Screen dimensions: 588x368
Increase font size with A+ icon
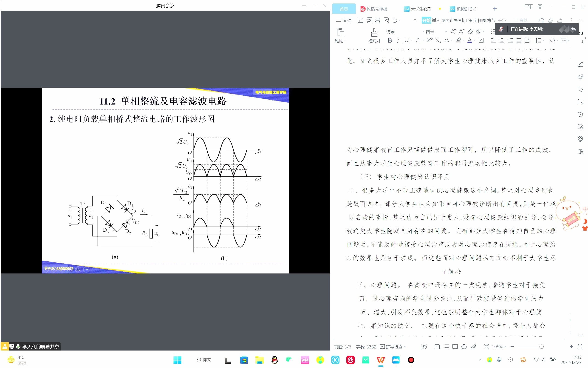tap(453, 32)
